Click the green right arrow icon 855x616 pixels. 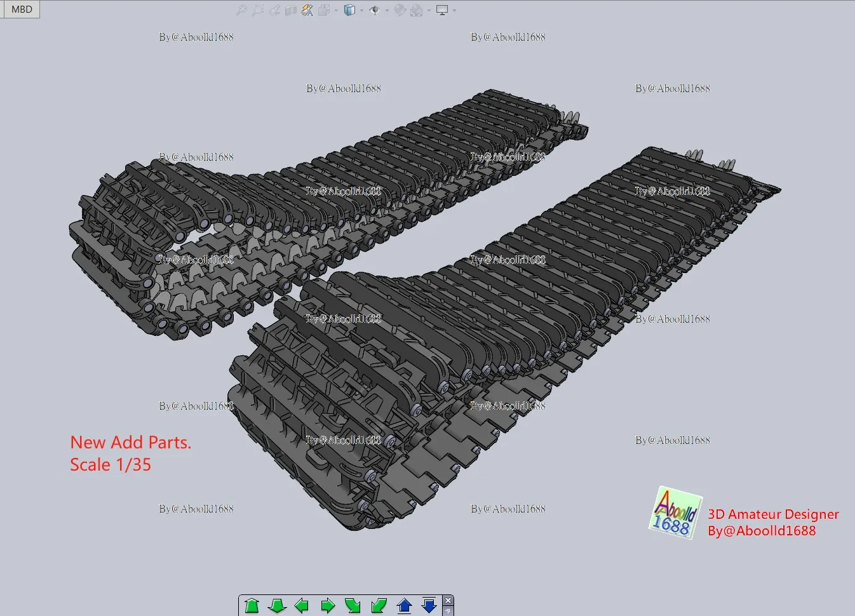[x=328, y=606]
